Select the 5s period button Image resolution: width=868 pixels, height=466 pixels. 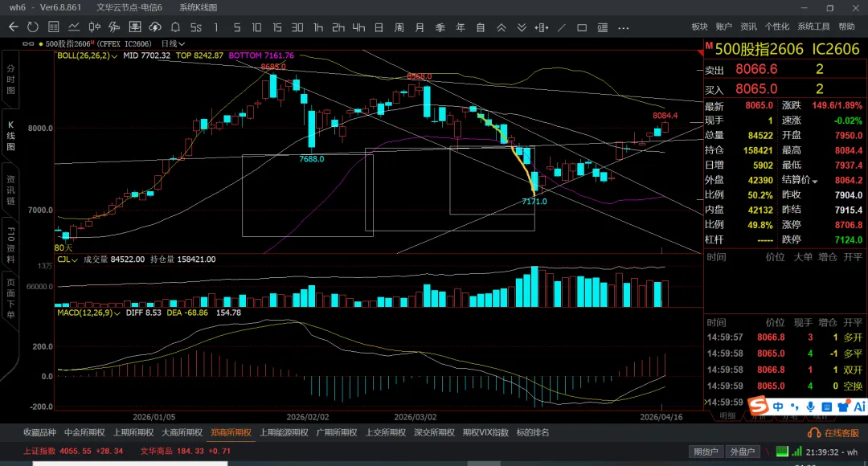click(196, 27)
